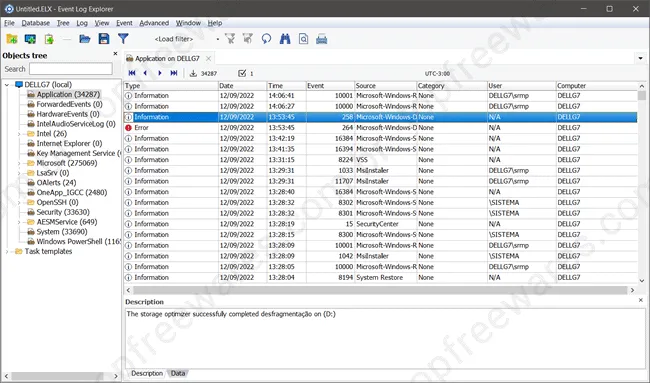Sort by the Date column header

(x=243, y=86)
